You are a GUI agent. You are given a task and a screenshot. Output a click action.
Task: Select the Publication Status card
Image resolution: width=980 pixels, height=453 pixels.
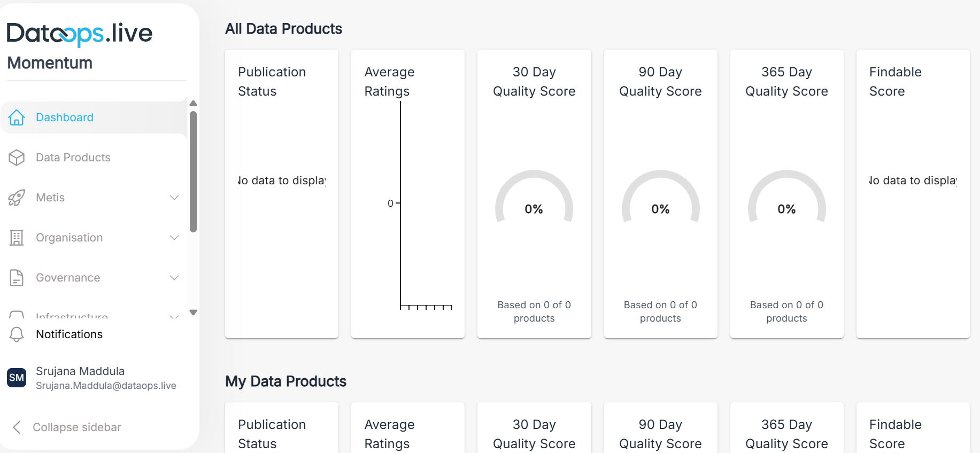(282, 194)
